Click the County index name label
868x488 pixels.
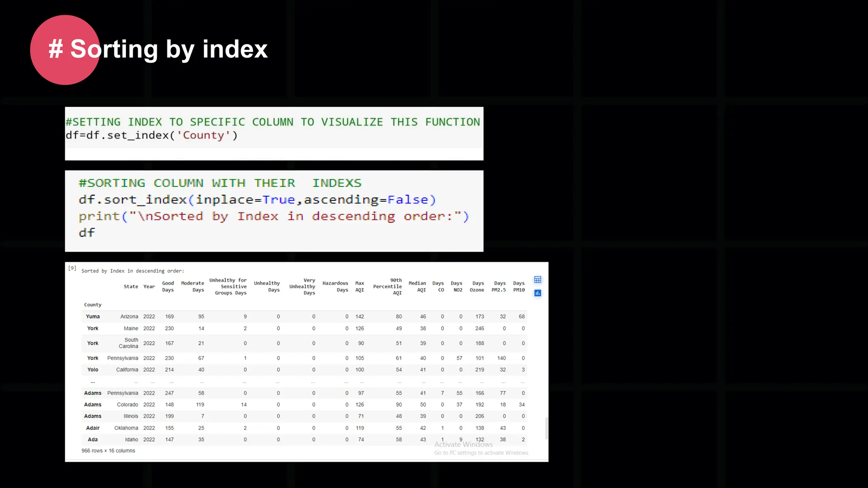pyautogui.click(x=93, y=305)
